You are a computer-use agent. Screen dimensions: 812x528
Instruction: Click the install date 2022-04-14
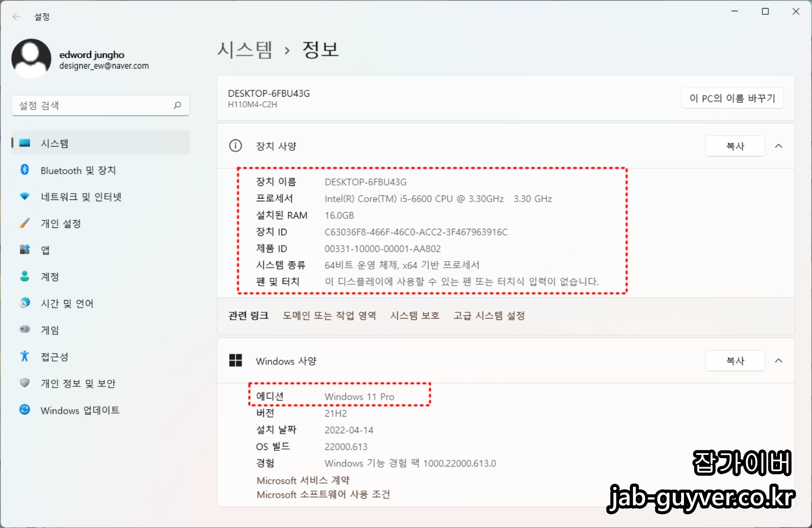(349, 430)
